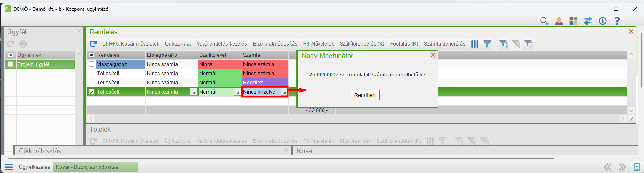Select the Projekt ügyfél customer name
Viewport: 644px width, 173px height.
pyautogui.click(x=33, y=64)
